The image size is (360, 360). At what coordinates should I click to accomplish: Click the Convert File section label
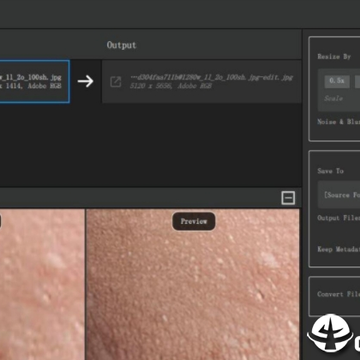click(x=339, y=294)
